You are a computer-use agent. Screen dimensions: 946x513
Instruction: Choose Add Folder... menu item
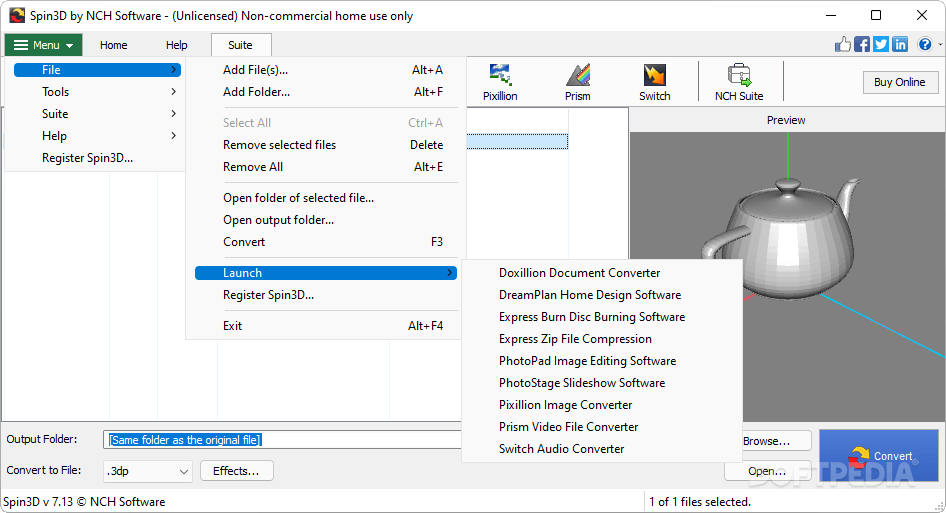(326, 92)
